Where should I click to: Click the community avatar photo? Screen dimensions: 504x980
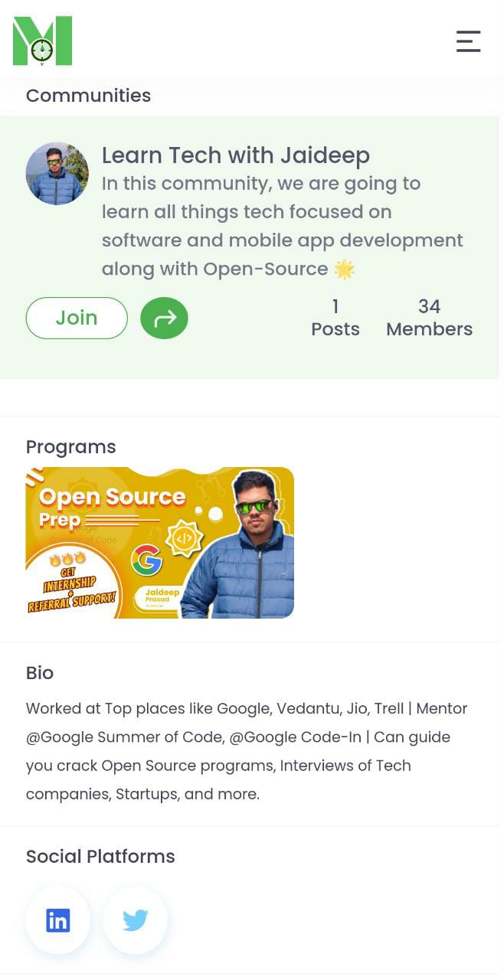click(57, 173)
